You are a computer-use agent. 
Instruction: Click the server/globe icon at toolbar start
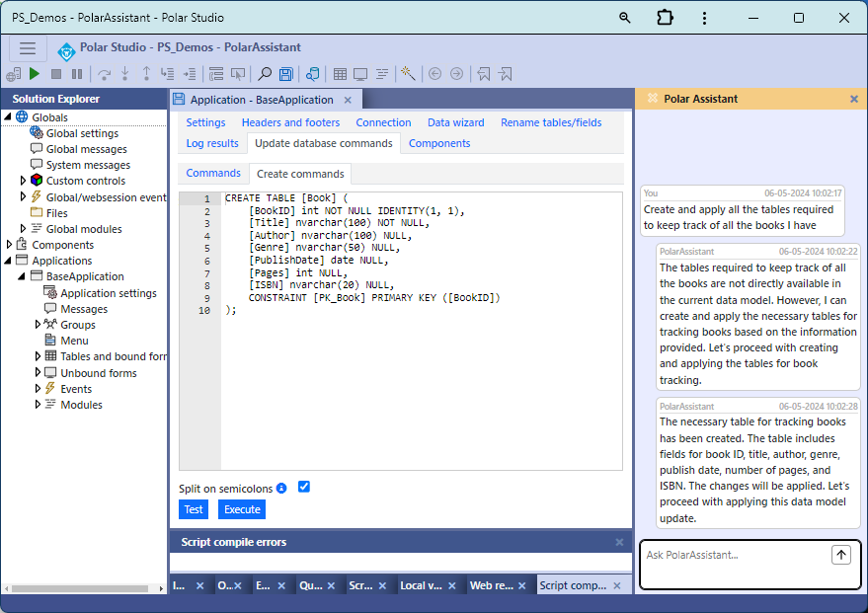pos(13,74)
